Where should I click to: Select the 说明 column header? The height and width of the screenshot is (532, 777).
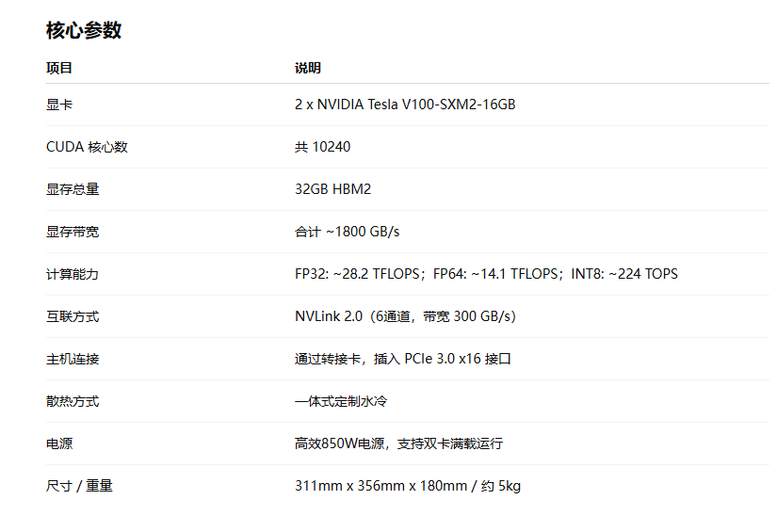click(308, 68)
